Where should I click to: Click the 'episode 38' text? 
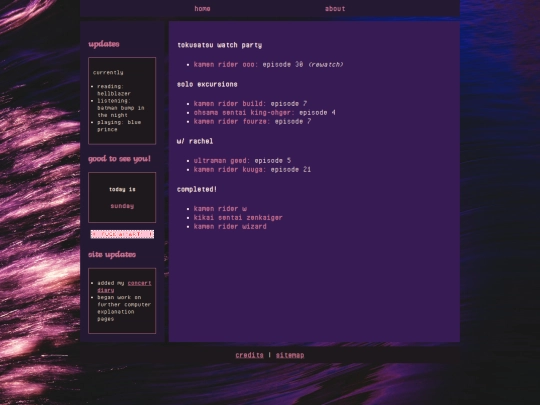pyautogui.click(x=283, y=64)
